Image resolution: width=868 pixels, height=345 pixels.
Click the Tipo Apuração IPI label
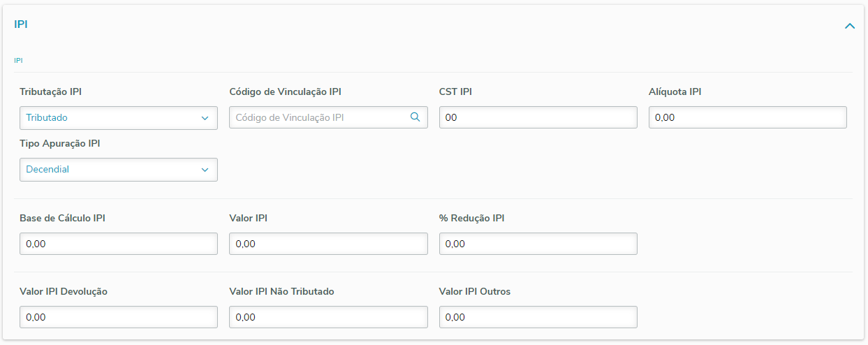[59, 144]
